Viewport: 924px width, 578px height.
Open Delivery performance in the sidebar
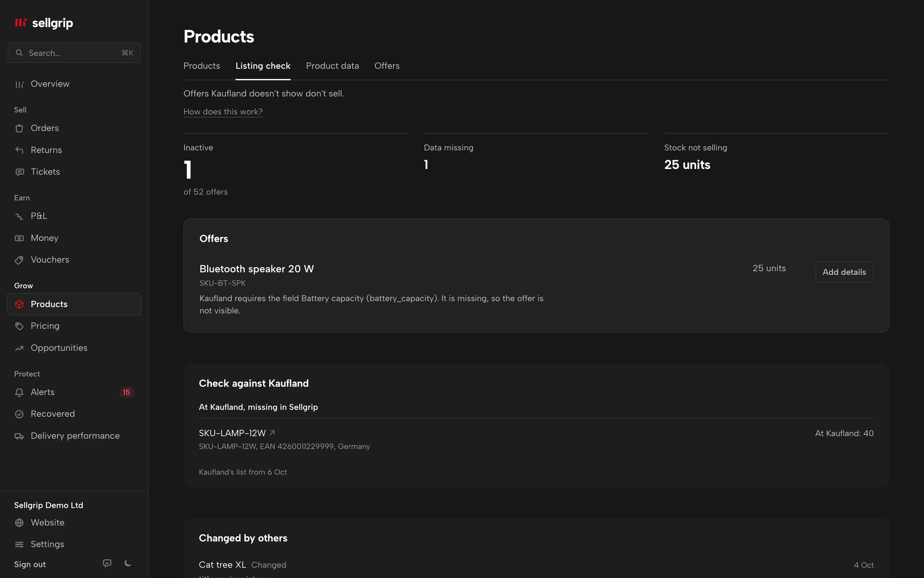click(74, 436)
